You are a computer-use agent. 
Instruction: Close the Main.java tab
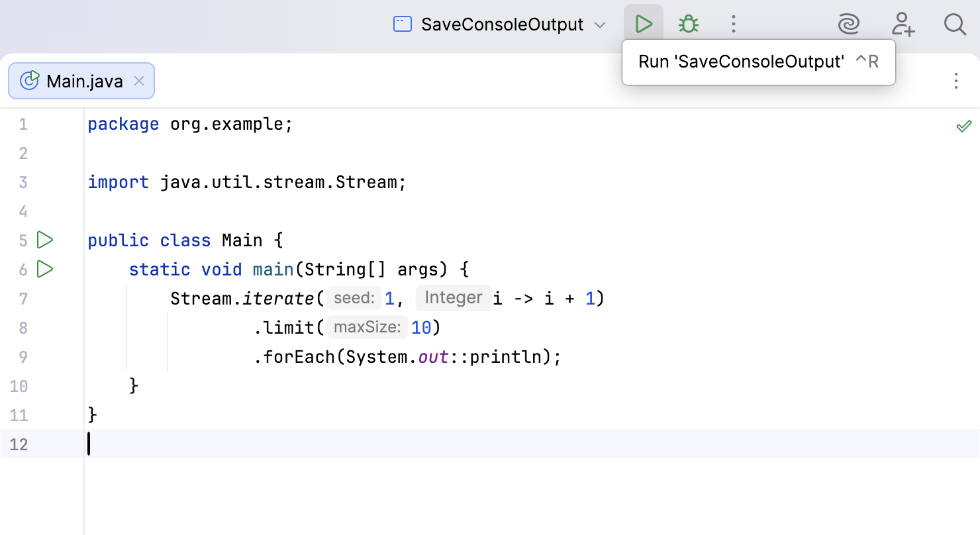point(138,80)
